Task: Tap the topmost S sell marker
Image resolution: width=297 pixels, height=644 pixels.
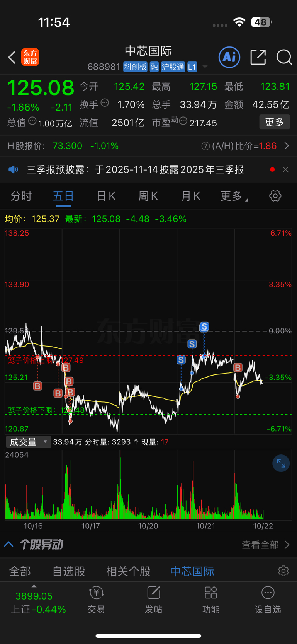Action: pos(204,327)
